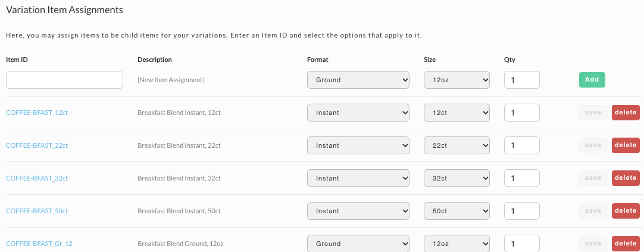Open Format dropdown for COFFEE-BFAST_12ct
This screenshot has width=644, height=252.
click(x=358, y=113)
